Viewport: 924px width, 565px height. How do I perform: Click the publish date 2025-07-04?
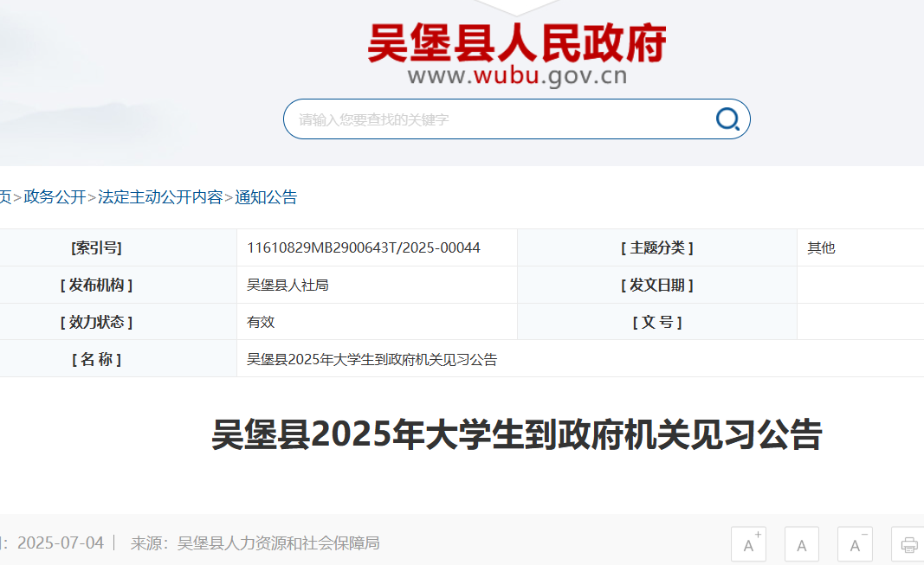61,543
